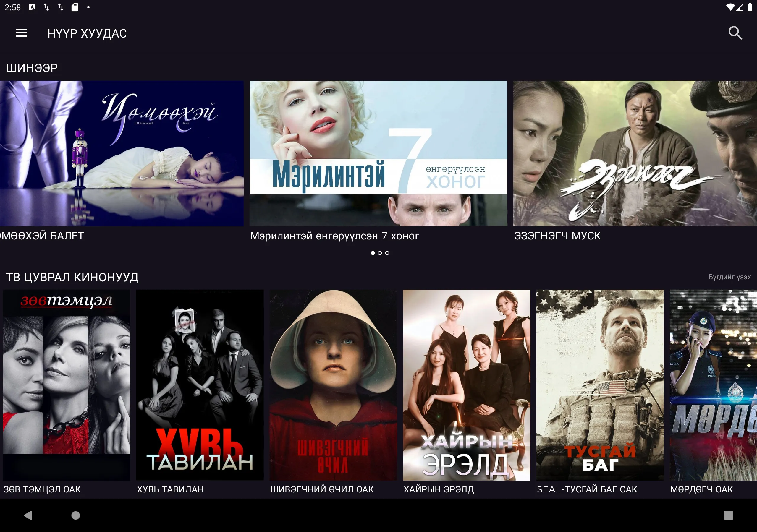Tap the search magnifier icon

[735, 33]
